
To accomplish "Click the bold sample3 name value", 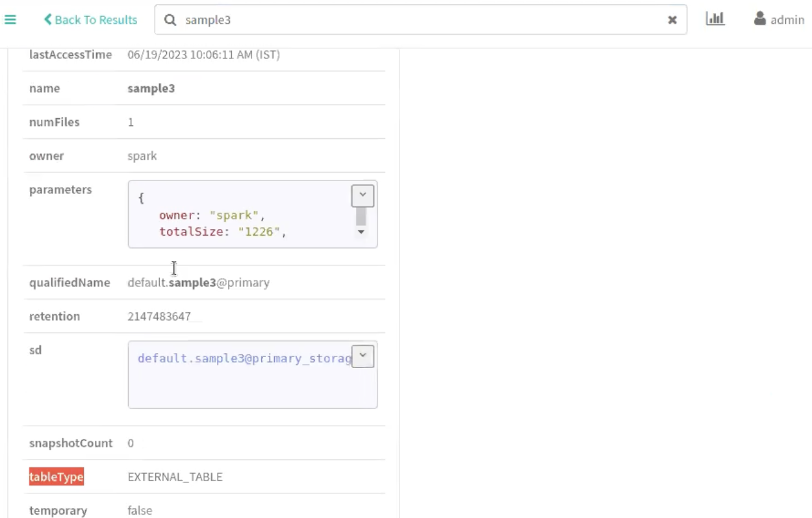I will click(151, 89).
